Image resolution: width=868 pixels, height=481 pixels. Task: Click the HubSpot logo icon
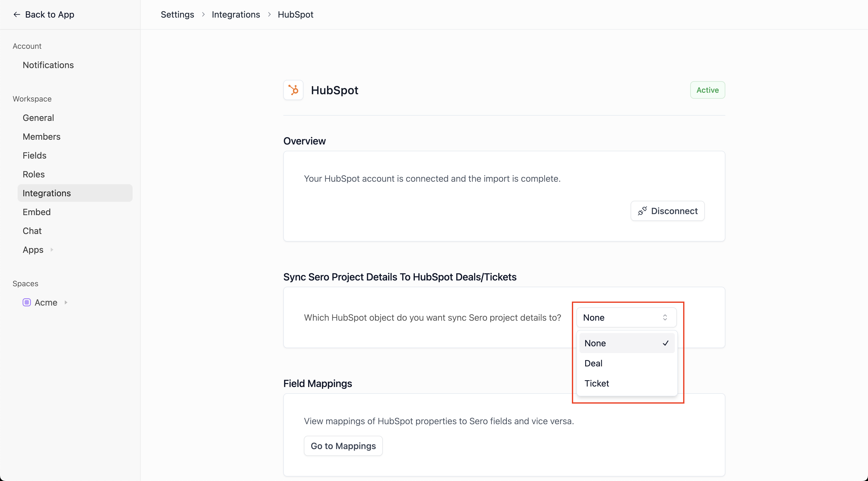[x=293, y=90]
